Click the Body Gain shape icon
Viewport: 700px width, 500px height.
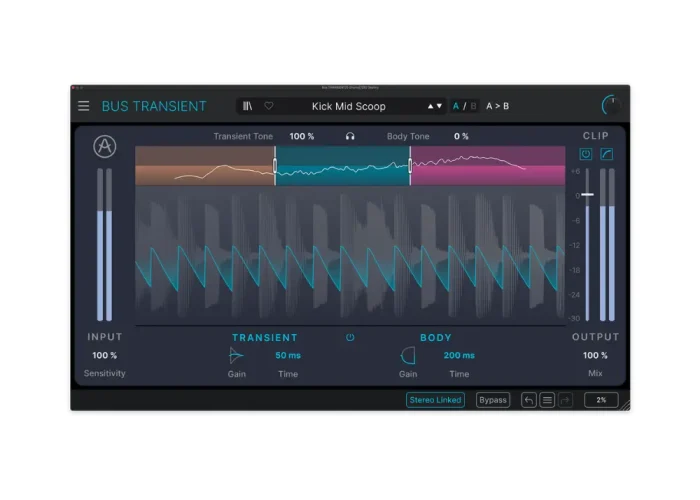(x=408, y=356)
